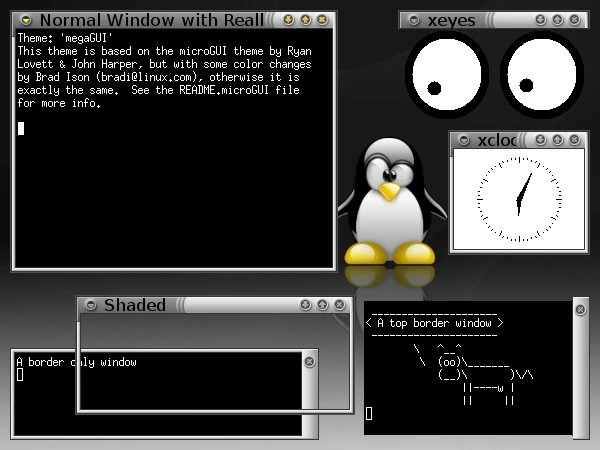Viewport: 600px width, 450px height.
Task: Click the "A top border window" text
Action: pyautogui.click(x=434, y=323)
